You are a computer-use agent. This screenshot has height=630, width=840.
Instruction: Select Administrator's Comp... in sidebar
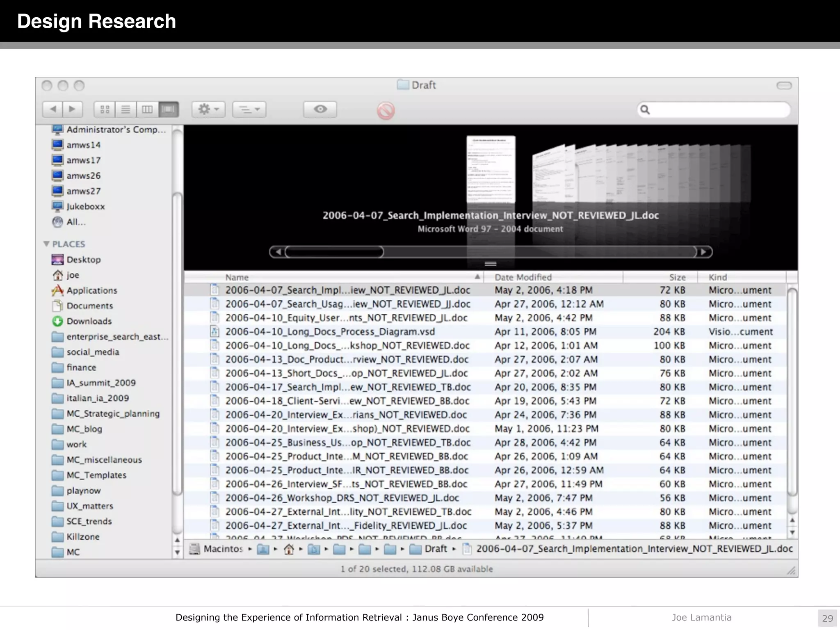pyautogui.click(x=109, y=130)
